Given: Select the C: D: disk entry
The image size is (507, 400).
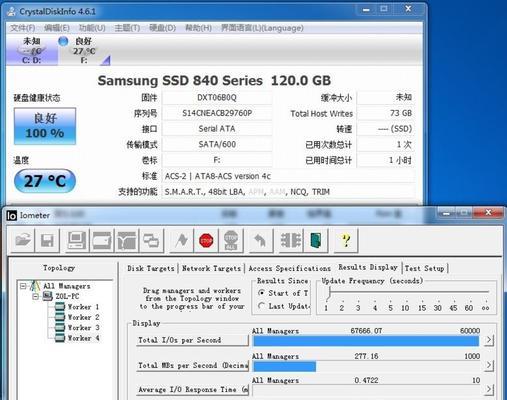Looking at the screenshot, I should pyautogui.click(x=32, y=51).
